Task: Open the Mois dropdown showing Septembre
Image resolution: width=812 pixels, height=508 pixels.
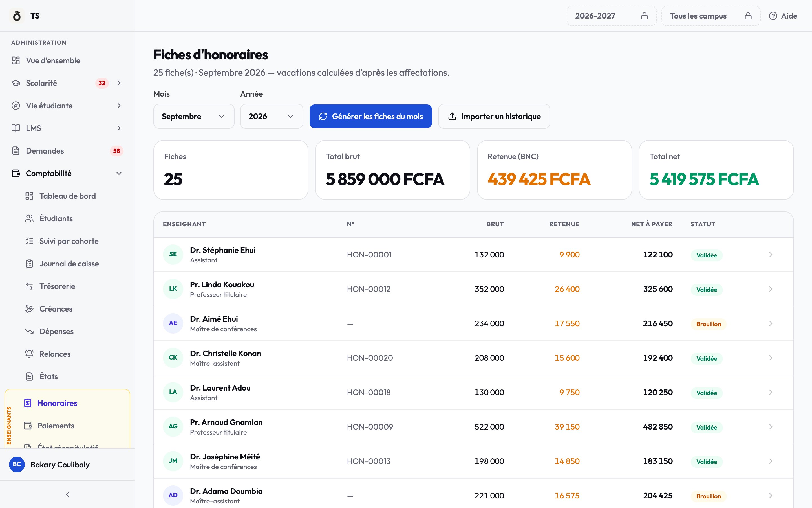Action: (x=194, y=116)
